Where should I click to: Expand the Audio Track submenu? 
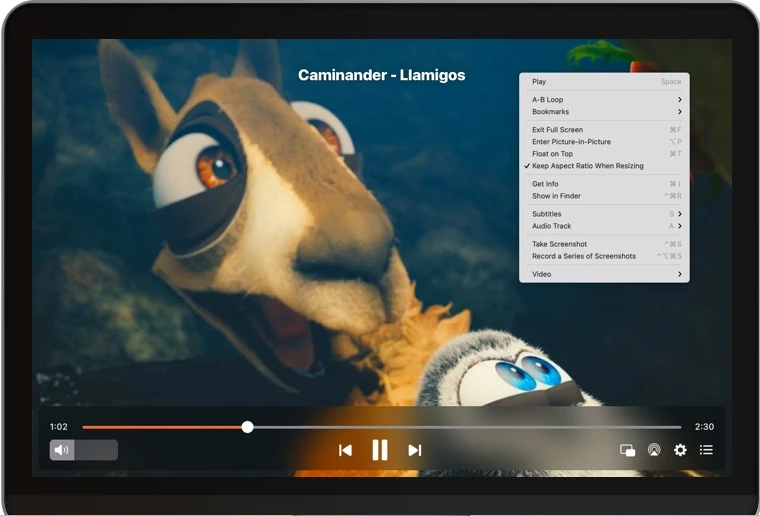tap(604, 226)
